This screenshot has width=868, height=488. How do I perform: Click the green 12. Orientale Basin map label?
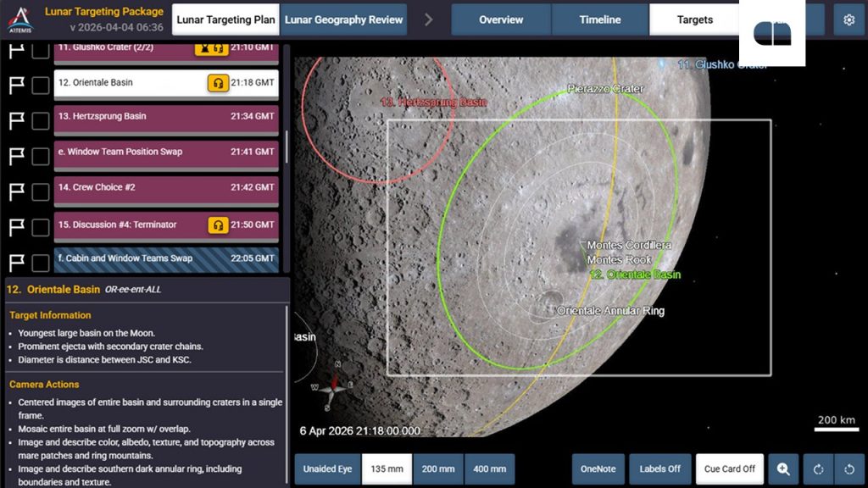click(x=634, y=275)
